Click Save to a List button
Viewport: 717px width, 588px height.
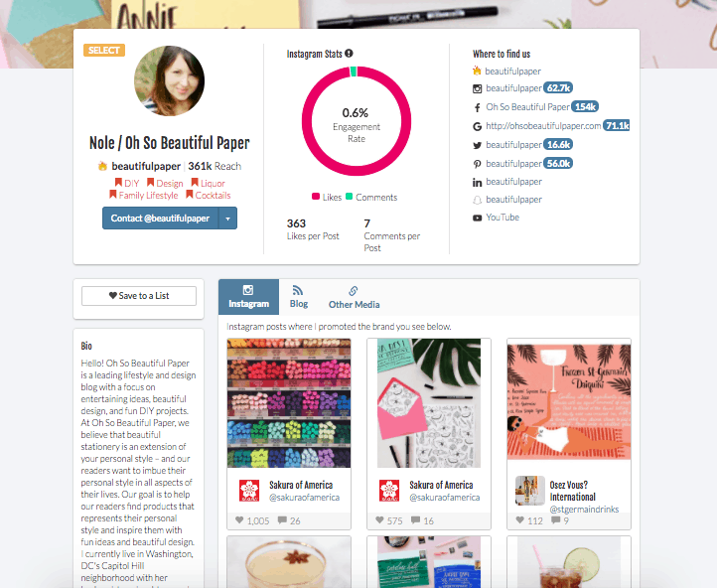pos(139,296)
